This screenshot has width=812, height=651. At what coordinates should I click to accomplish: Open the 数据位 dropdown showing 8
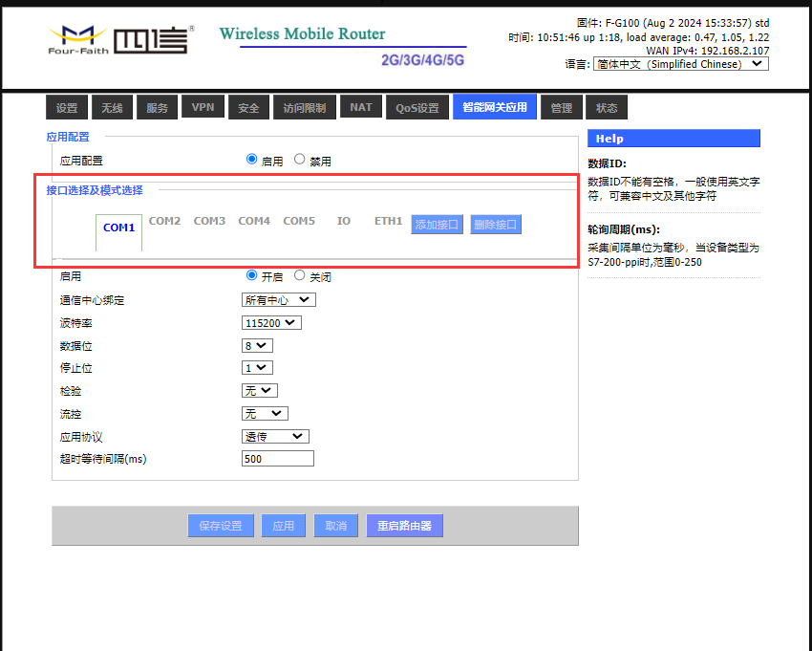click(257, 345)
